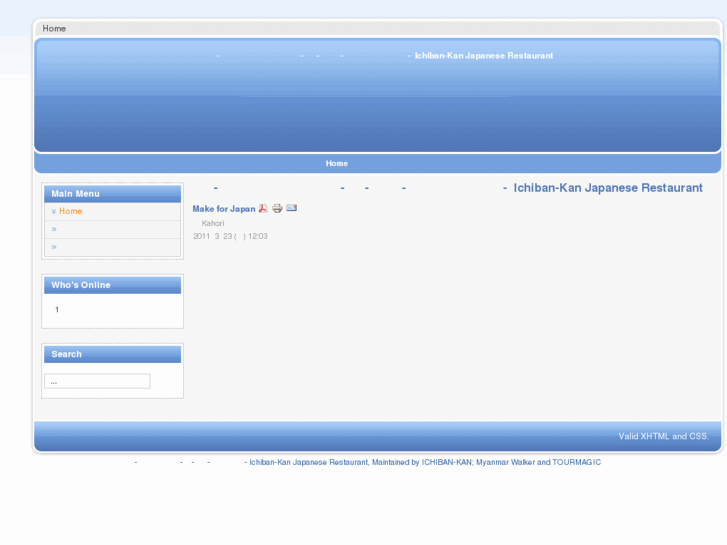Image resolution: width=727 pixels, height=545 pixels.
Task: Click the article date 2011 3 23 12:03
Action: pyautogui.click(x=230, y=236)
